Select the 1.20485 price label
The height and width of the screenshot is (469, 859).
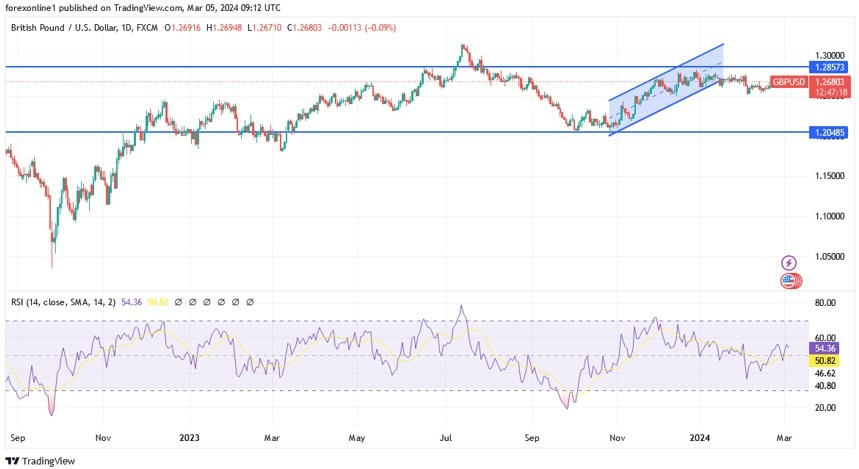point(829,132)
